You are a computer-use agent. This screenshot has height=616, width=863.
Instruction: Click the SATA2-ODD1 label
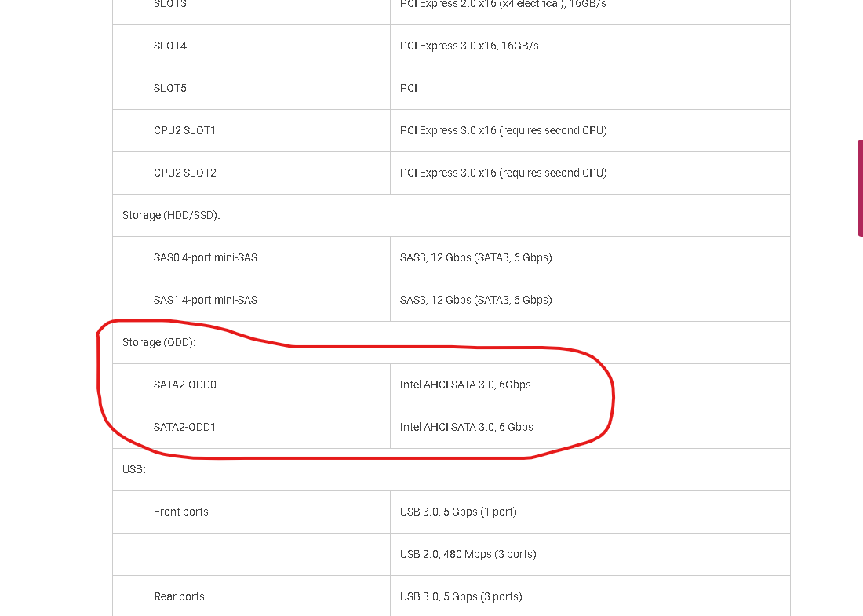point(184,427)
